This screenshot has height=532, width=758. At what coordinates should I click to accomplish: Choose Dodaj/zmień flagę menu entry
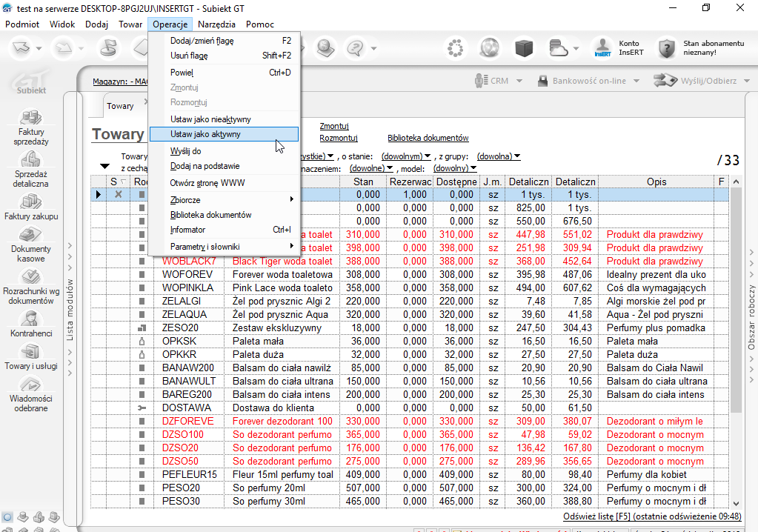coord(225,41)
